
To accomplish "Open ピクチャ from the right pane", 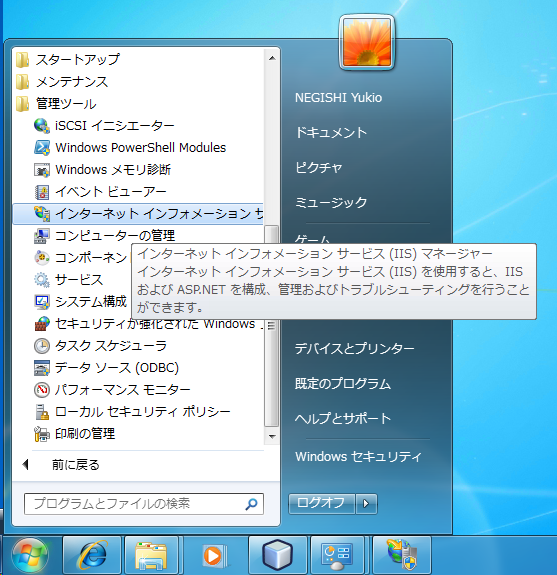I will (319, 168).
